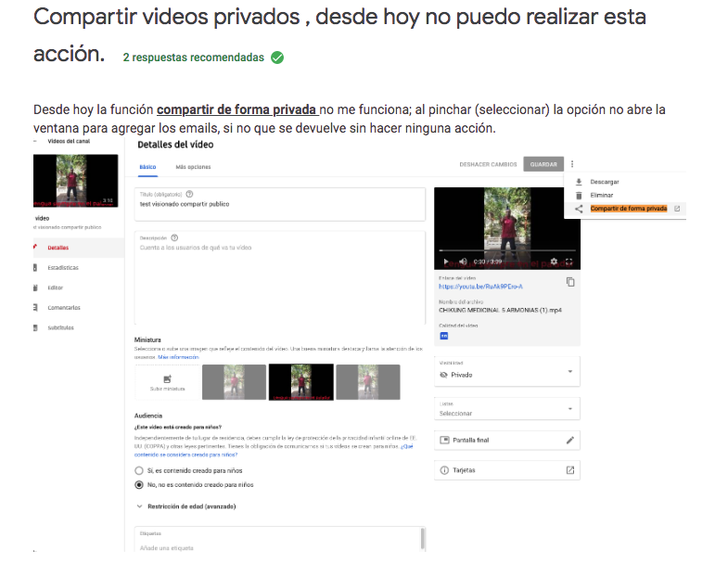
Task: Select 'No, no es contenido creado para niños'
Action: click(139, 484)
